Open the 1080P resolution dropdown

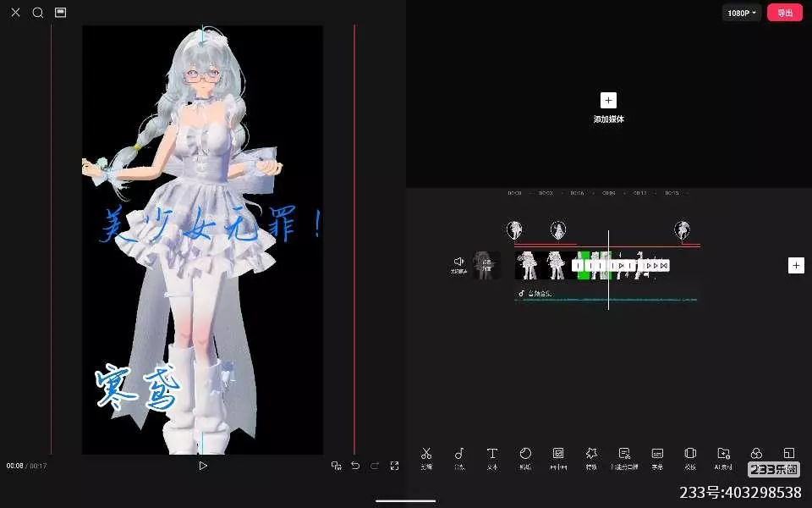[742, 13]
